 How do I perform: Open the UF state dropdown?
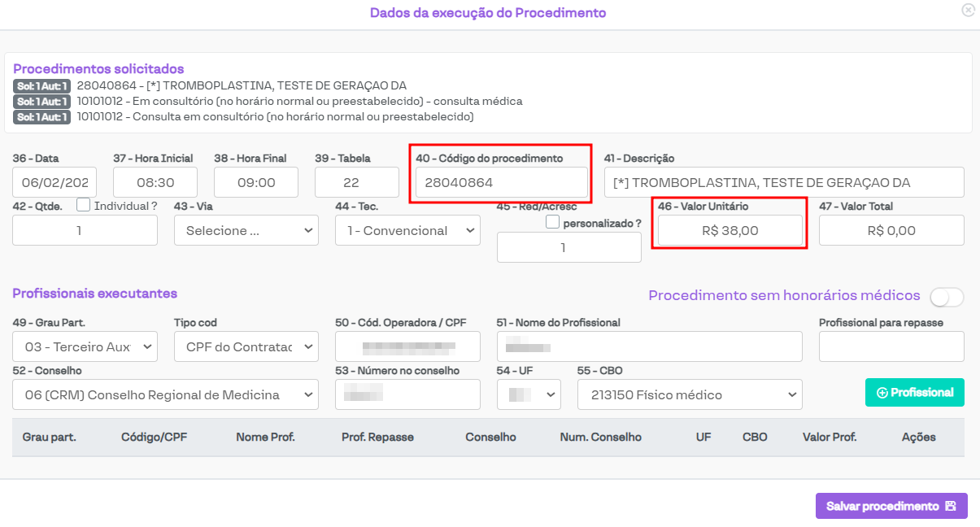pos(529,395)
